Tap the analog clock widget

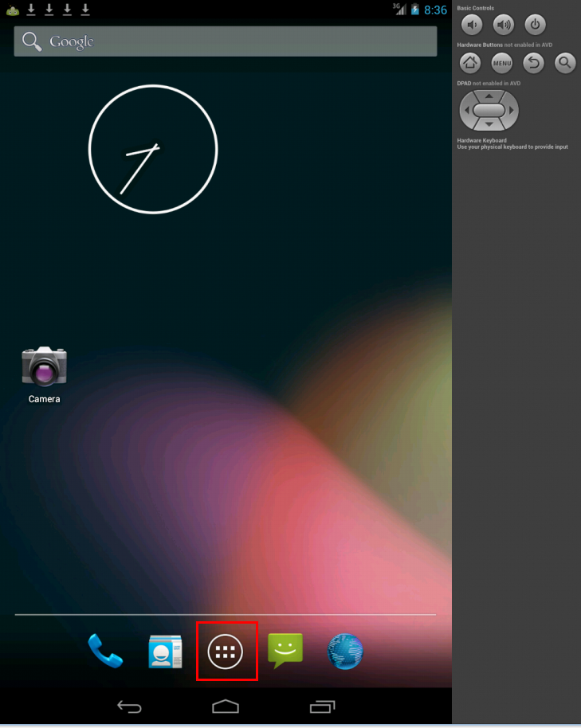click(x=153, y=150)
